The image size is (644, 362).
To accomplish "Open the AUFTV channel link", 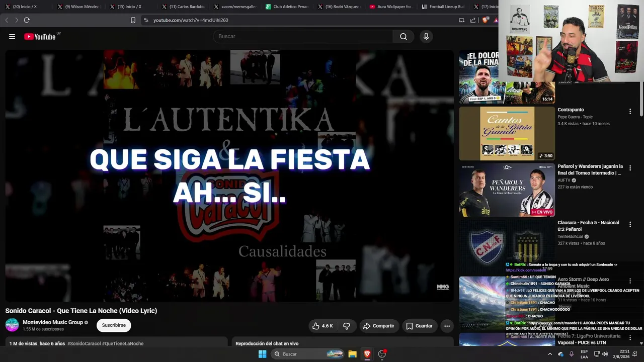I will point(564,180).
